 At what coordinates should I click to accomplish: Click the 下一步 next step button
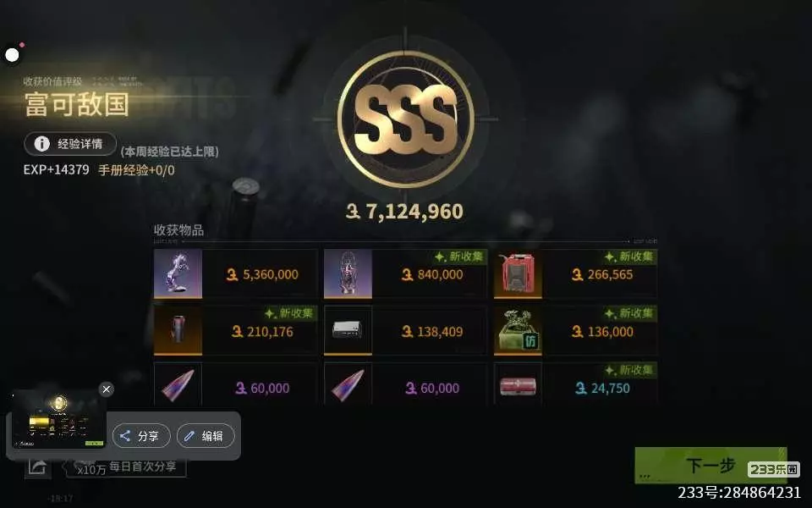(710, 465)
